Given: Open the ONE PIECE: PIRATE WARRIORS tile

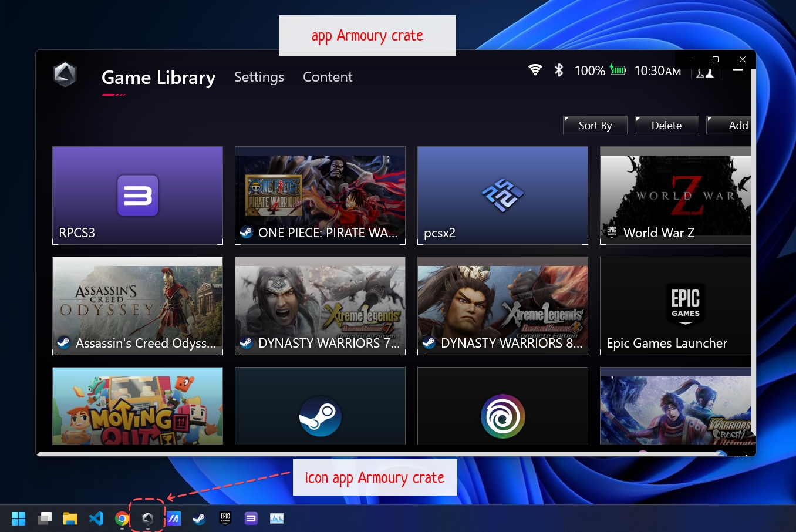Looking at the screenshot, I should click(320, 196).
